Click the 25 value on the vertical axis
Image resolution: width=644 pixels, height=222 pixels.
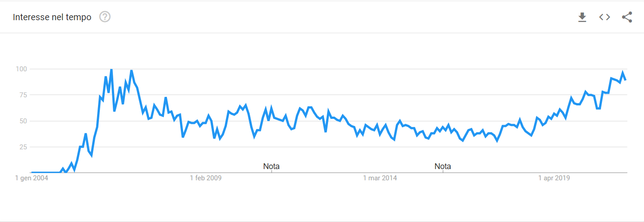pyautogui.click(x=23, y=147)
